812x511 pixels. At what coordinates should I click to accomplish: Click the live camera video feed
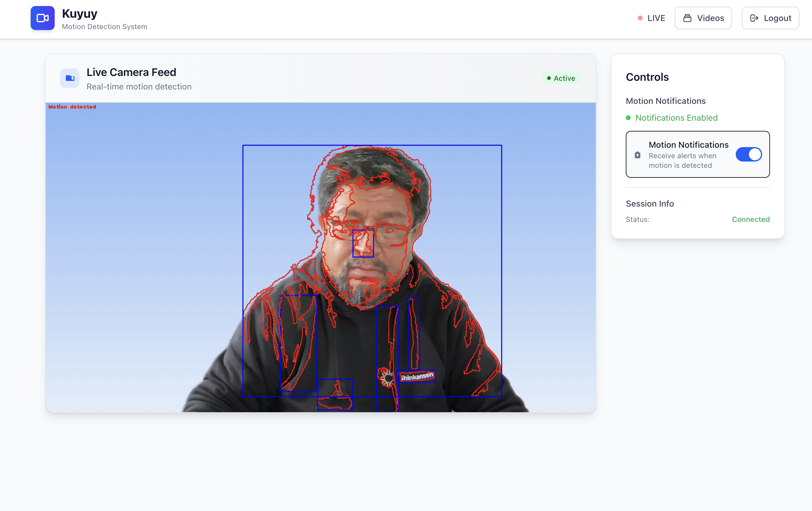click(x=320, y=258)
